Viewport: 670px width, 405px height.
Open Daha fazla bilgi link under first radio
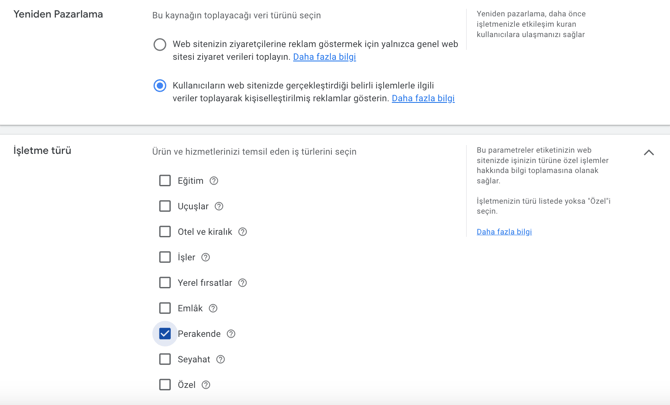(324, 57)
